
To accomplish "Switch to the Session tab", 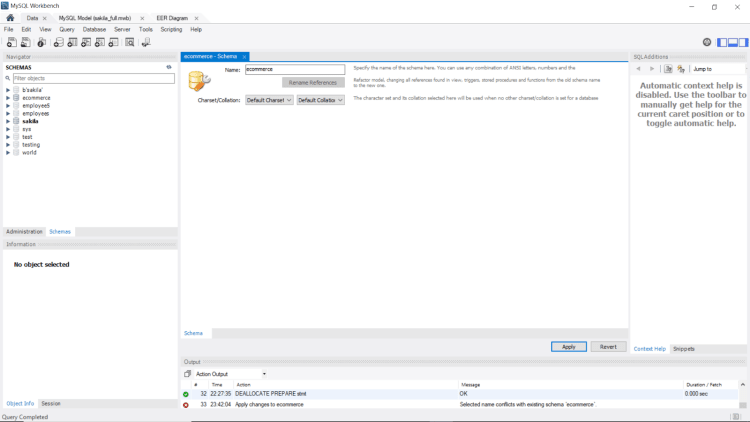I will [x=51, y=403].
